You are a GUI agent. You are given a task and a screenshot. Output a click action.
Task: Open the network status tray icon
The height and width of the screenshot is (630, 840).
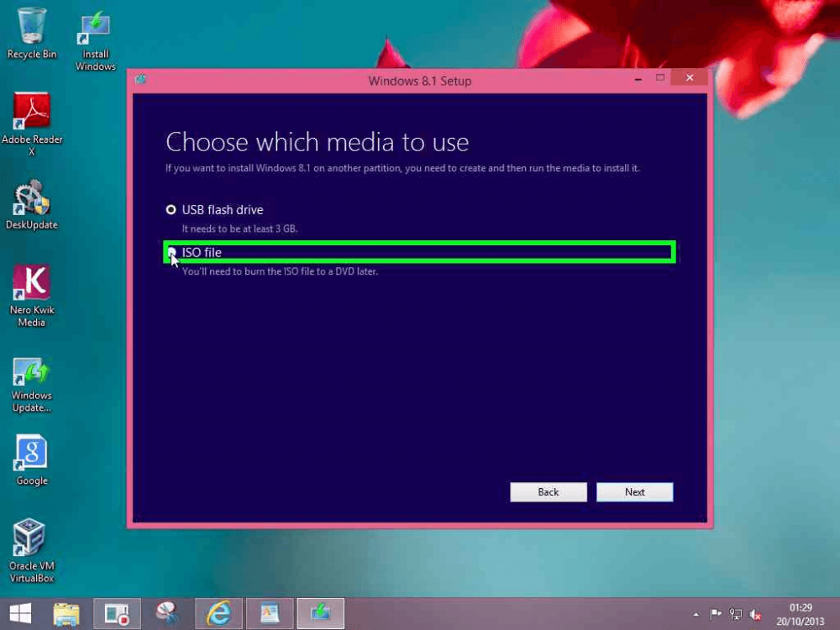pos(736,615)
